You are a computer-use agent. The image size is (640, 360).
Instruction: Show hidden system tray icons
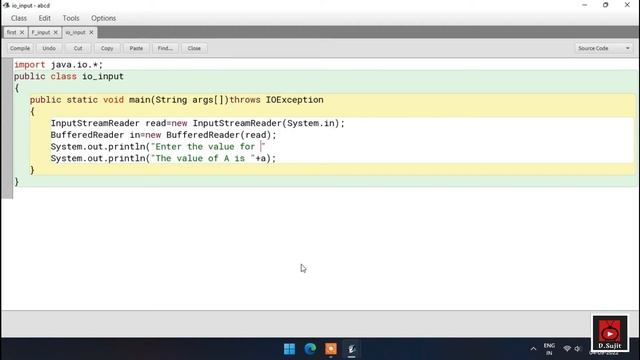click(x=533, y=349)
